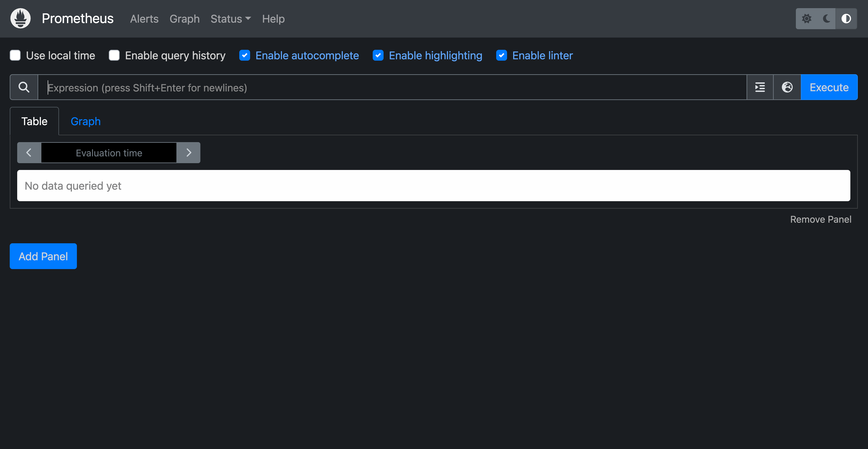The width and height of the screenshot is (868, 449).
Task: Enable query history
Action: [x=114, y=55]
